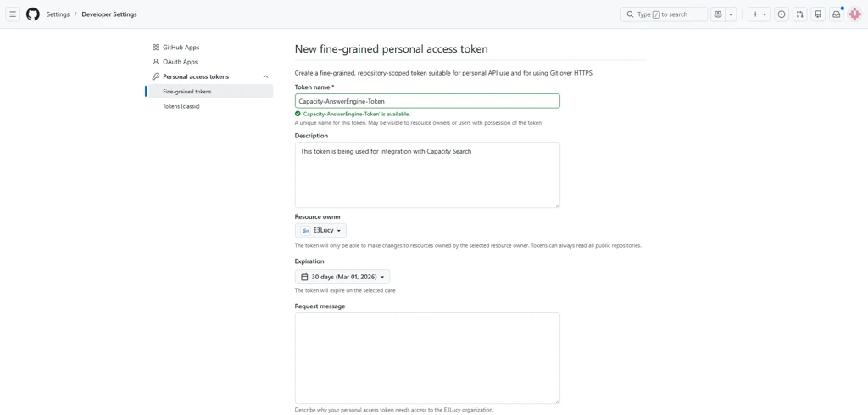Go to GitHub Apps in sidebar
Image resolution: width=868 pixels, height=415 pixels.
(x=181, y=48)
